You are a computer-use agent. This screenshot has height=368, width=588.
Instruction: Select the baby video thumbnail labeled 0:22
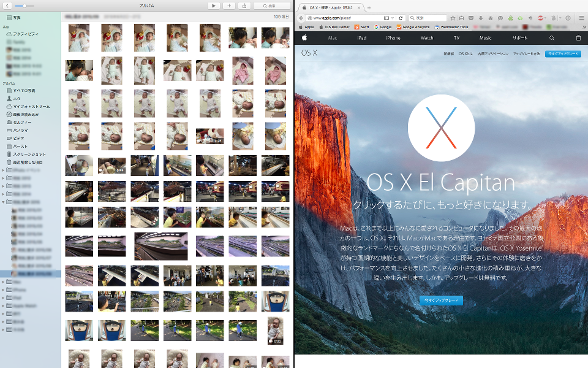(275, 331)
